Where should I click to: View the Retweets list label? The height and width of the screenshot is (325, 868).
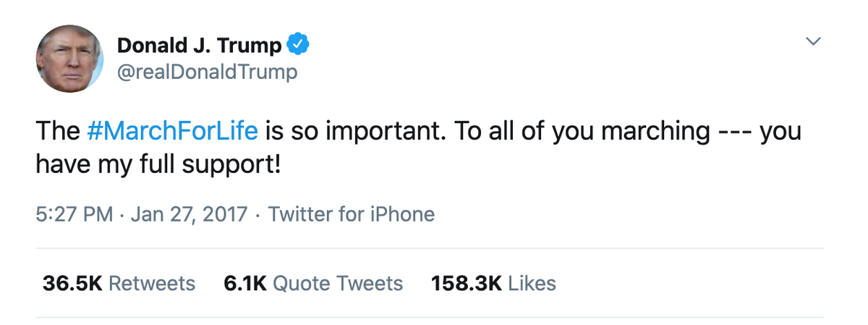(x=152, y=283)
